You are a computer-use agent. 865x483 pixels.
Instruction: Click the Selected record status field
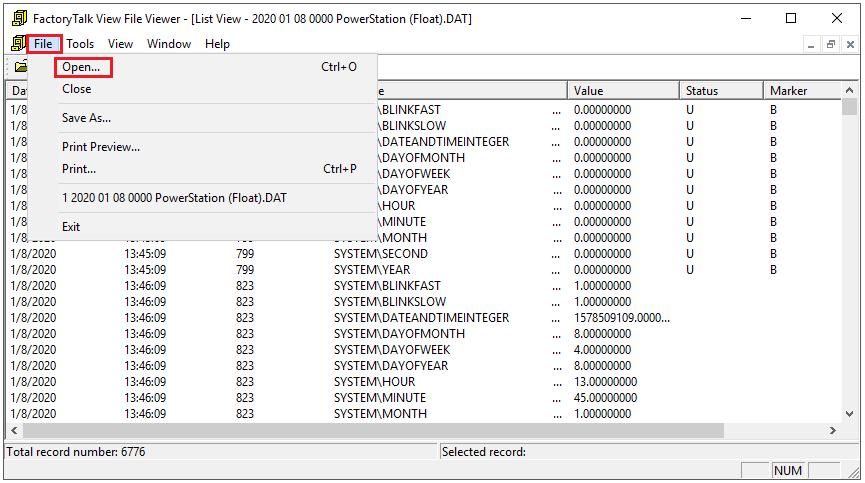tap(650, 452)
